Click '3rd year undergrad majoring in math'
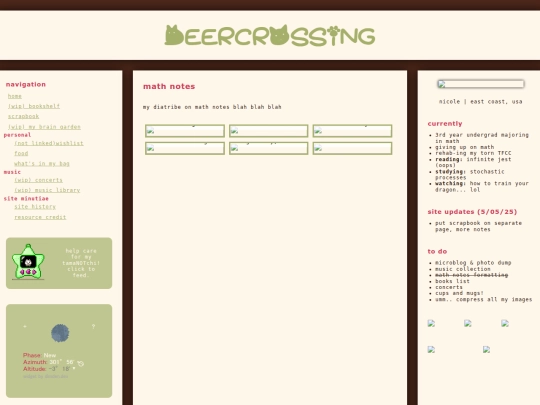 click(482, 138)
